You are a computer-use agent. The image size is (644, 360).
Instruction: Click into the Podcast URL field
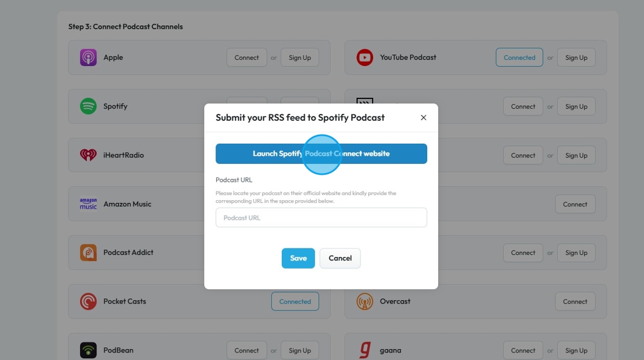coord(321,218)
